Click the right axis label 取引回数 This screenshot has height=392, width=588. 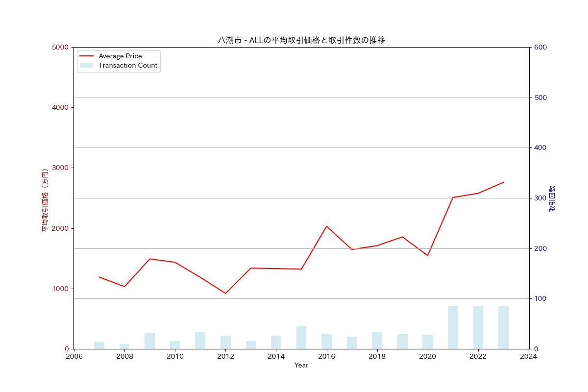click(x=552, y=198)
